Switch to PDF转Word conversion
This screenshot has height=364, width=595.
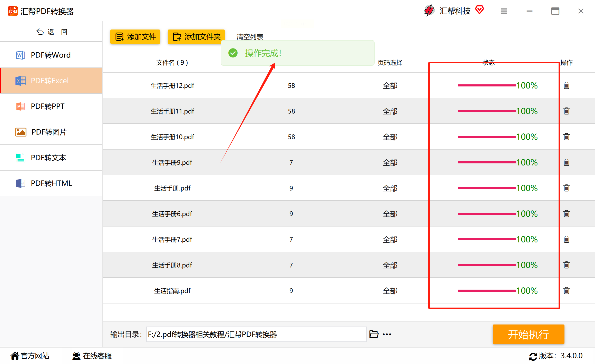(x=51, y=55)
